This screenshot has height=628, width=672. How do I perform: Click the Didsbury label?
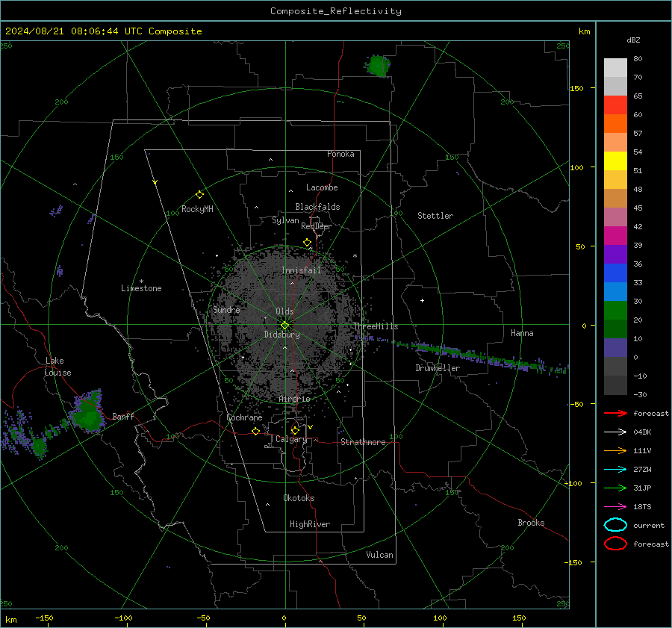(x=281, y=335)
